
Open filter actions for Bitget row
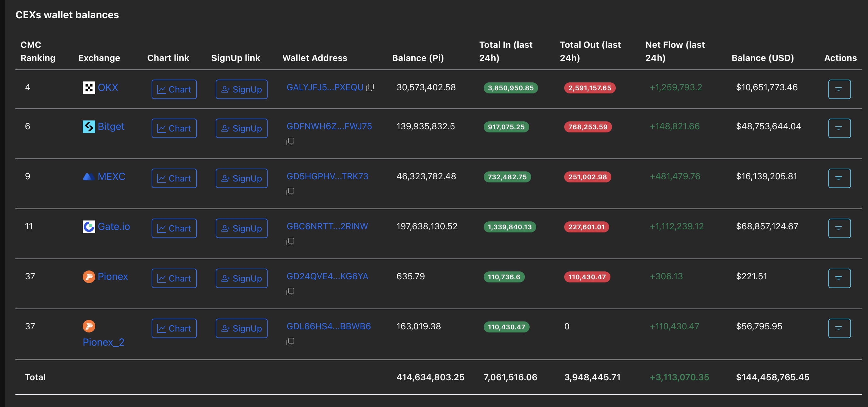tap(839, 128)
